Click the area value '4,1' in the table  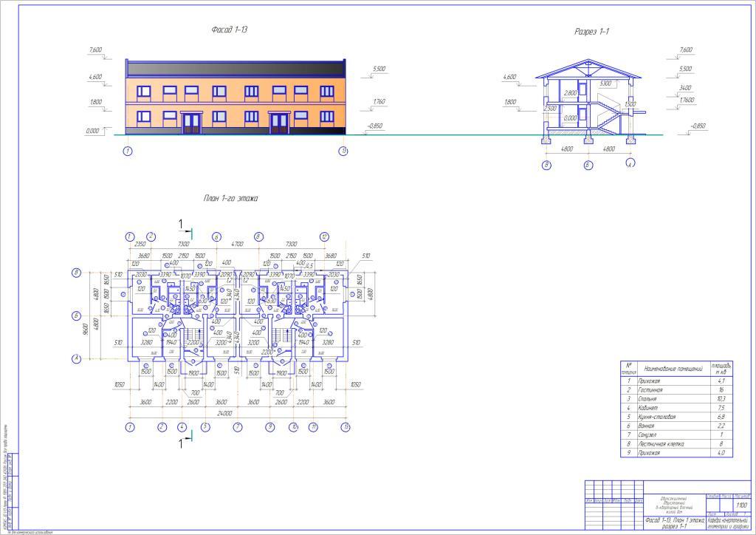721,381
